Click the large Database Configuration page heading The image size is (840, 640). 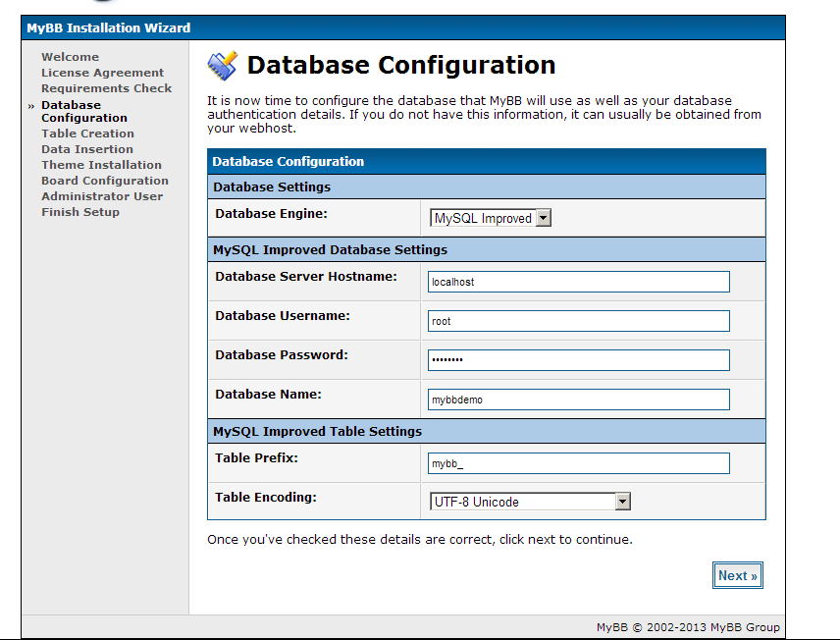pyautogui.click(x=401, y=65)
